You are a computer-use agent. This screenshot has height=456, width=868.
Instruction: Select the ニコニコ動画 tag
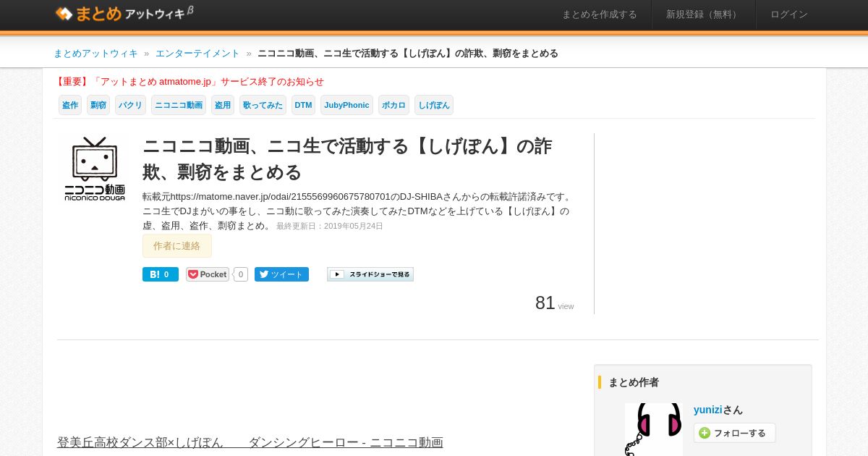click(x=179, y=105)
